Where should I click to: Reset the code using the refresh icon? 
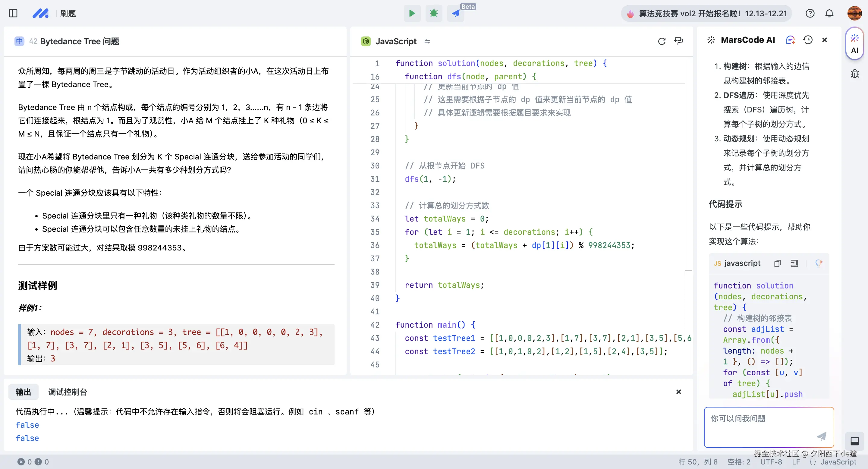pos(662,41)
